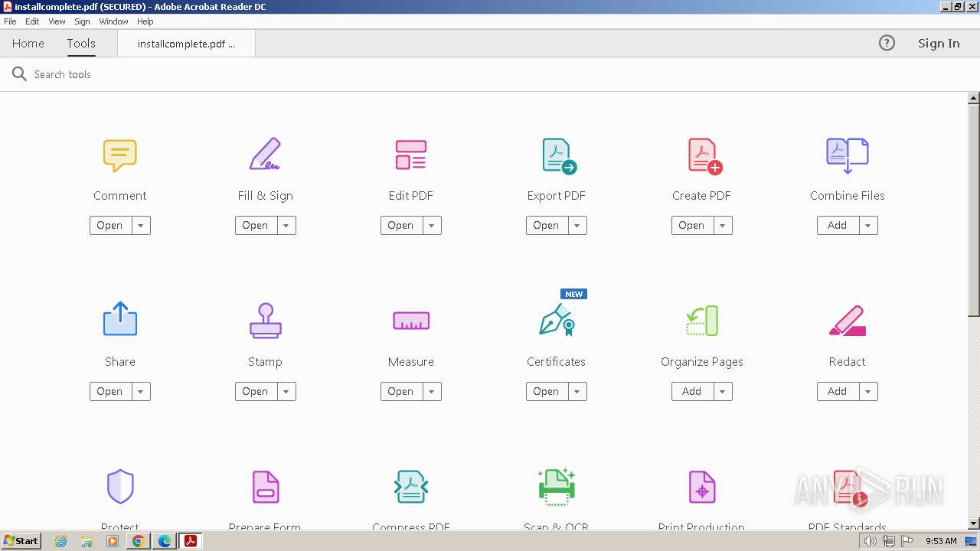Viewport: 980px width, 551px height.
Task: Select the Combine Files tool icon
Action: pyautogui.click(x=847, y=155)
